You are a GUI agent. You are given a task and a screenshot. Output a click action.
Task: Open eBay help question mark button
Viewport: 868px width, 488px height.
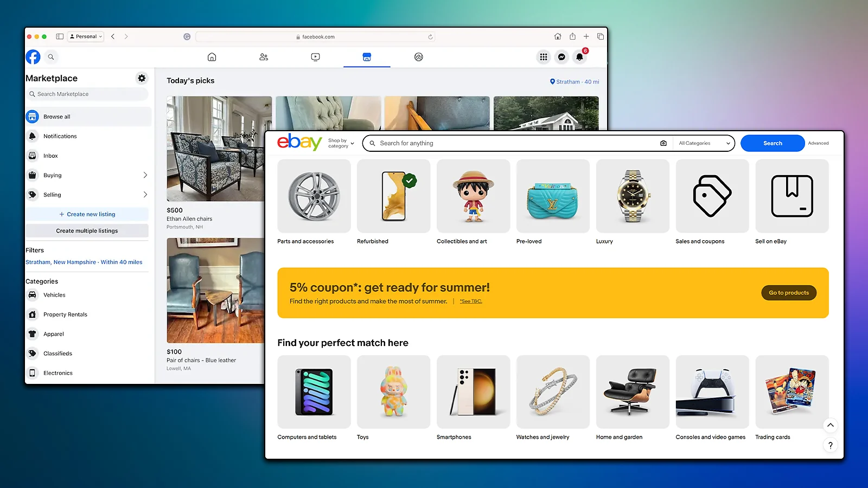click(831, 445)
